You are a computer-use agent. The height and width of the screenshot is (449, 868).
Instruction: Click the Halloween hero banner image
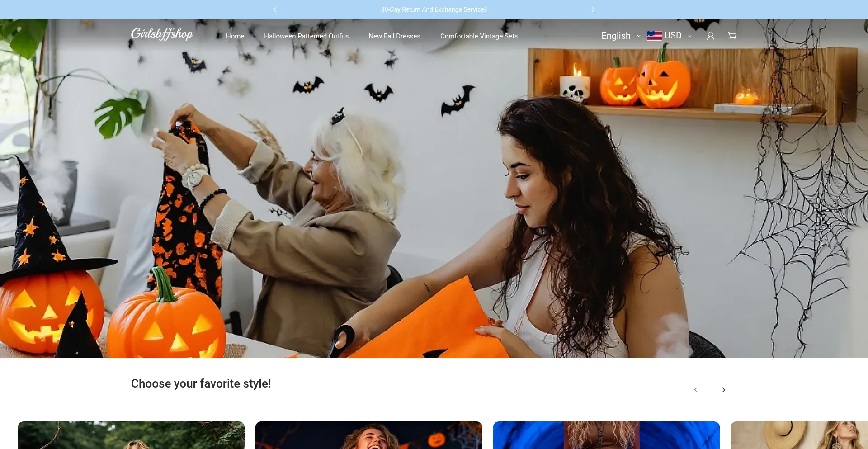click(x=434, y=203)
